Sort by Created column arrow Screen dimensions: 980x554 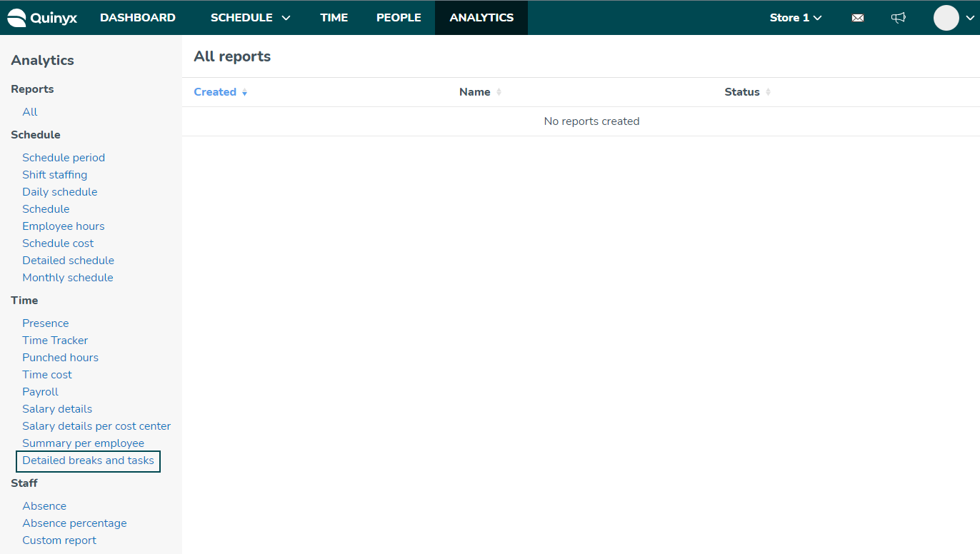coord(244,93)
